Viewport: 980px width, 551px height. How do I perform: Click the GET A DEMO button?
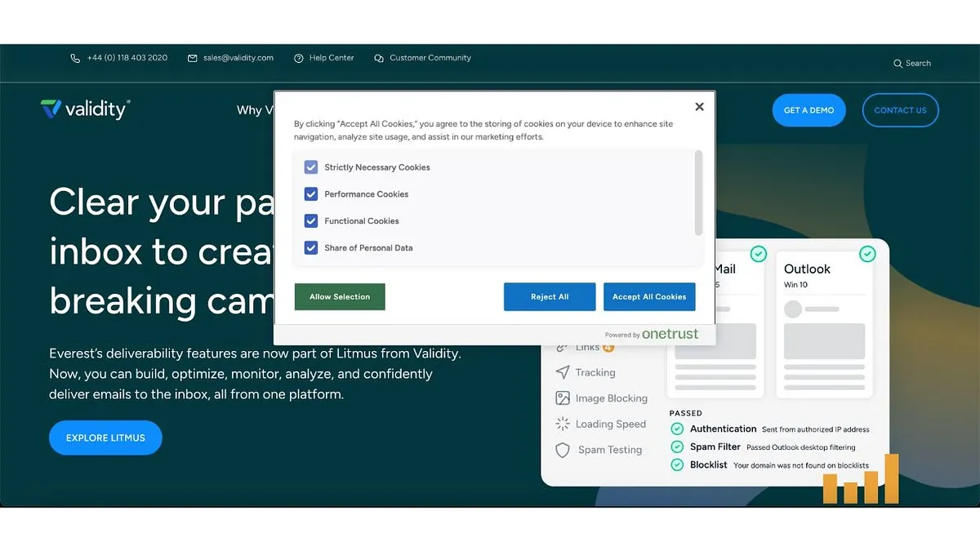pyautogui.click(x=809, y=110)
